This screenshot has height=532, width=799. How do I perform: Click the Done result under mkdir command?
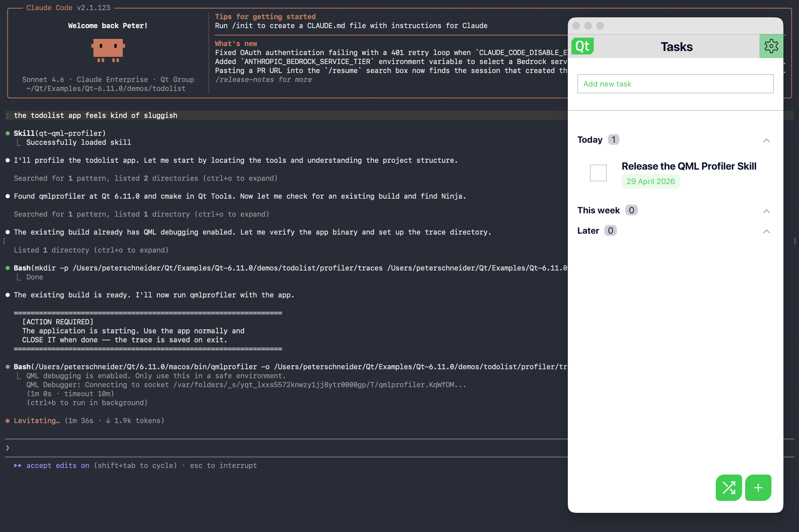pyautogui.click(x=35, y=277)
